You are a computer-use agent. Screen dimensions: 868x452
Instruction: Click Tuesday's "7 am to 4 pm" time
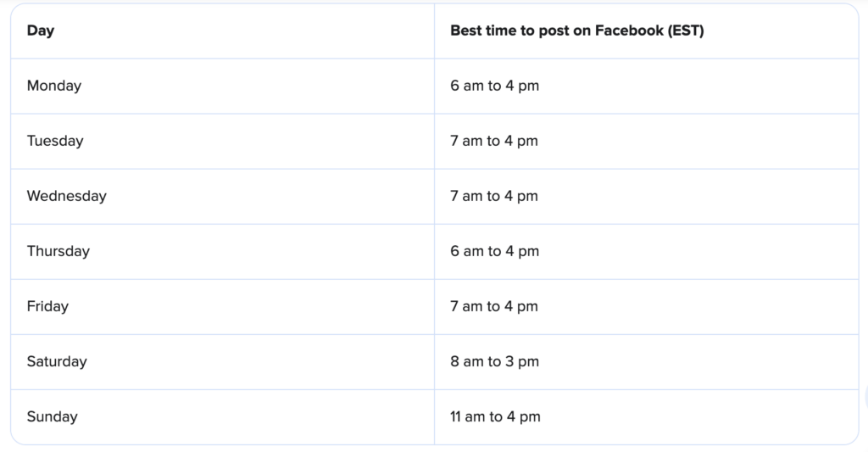click(x=494, y=141)
